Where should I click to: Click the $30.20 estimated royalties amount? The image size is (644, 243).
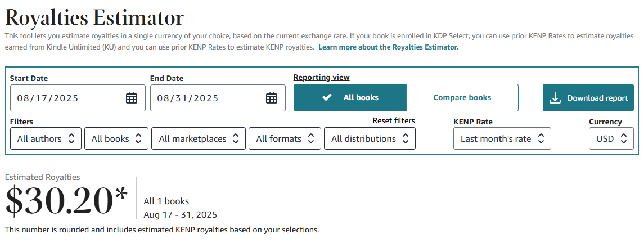(x=66, y=201)
